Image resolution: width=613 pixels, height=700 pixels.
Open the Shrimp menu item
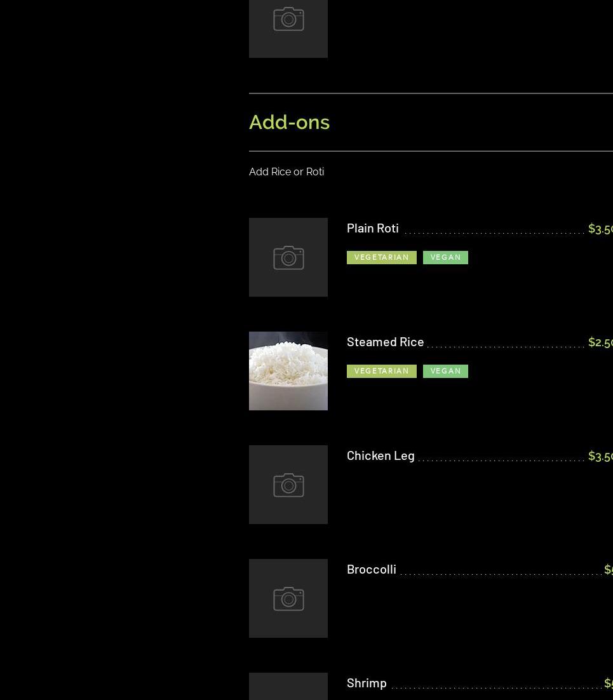(x=367, y=683)
